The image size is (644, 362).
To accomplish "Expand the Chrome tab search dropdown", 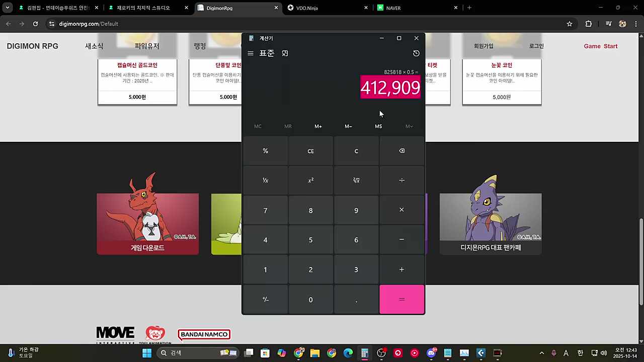I will coord(8,8).
